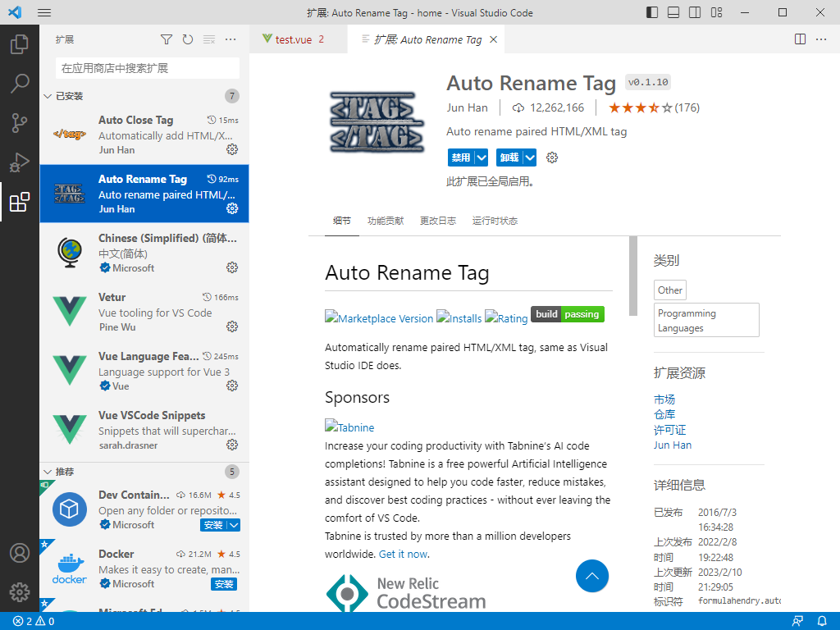Open manage gear for Vue VSCode Snippets
Screen dimensions: 840x630
tap(232, 445)
